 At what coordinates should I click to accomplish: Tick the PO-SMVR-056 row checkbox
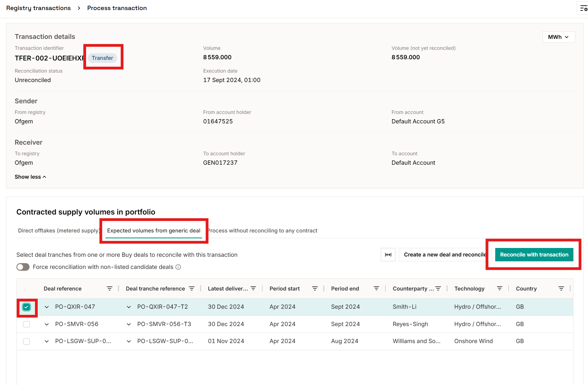tap(26, 324)
